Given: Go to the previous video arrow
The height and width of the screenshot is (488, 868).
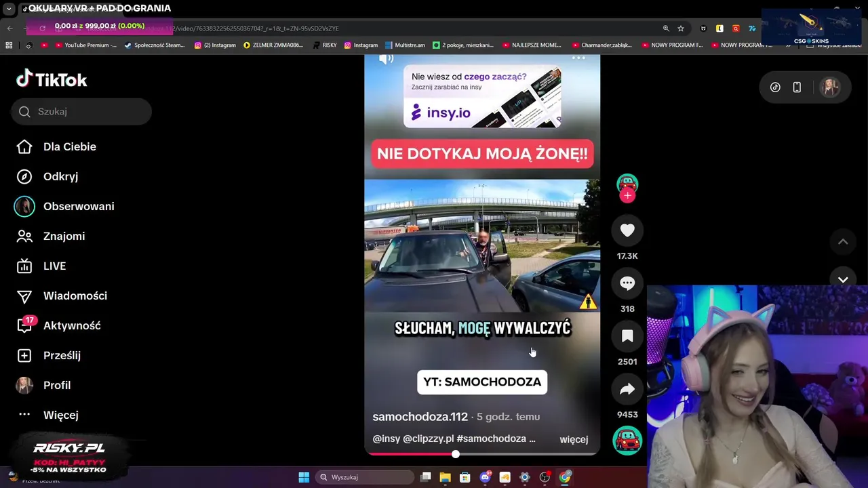Looking at the screenshot, I should [x=843, y=242].
